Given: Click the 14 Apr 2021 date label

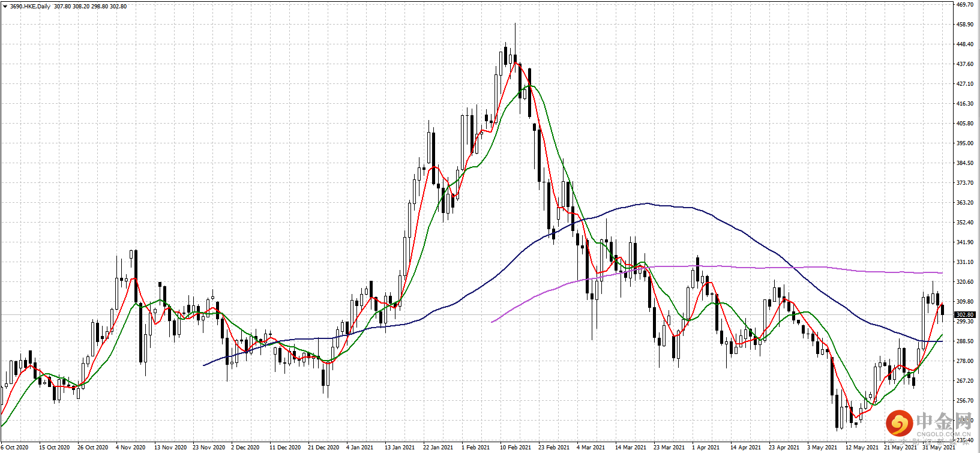Looking at the screenshot, I should coord(745,448).
